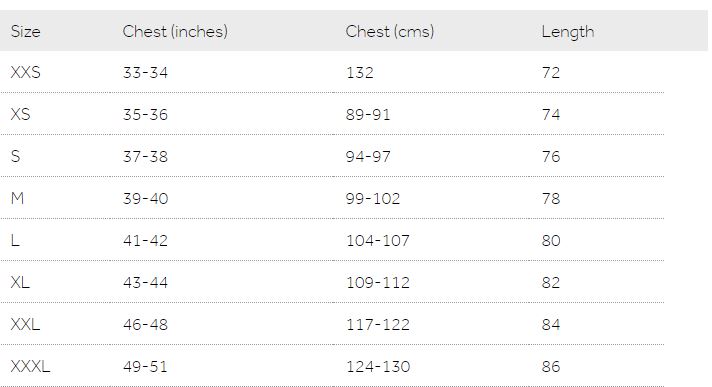
Task: Click the Size column header
Action: tap(25, 31)
